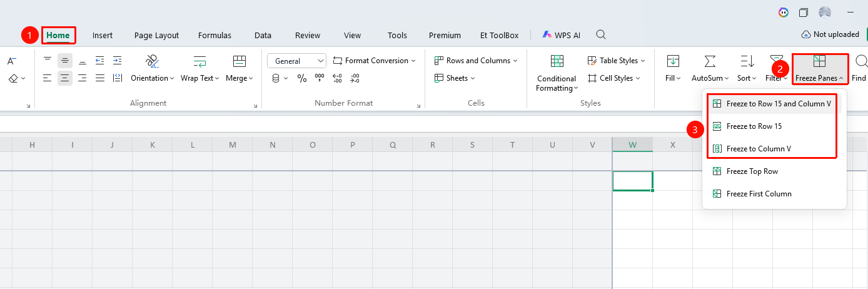Expand the Rows and Columns dropdown
This screenshot has height=289, width=868.
pyautogui.click(x=477, y=61)
